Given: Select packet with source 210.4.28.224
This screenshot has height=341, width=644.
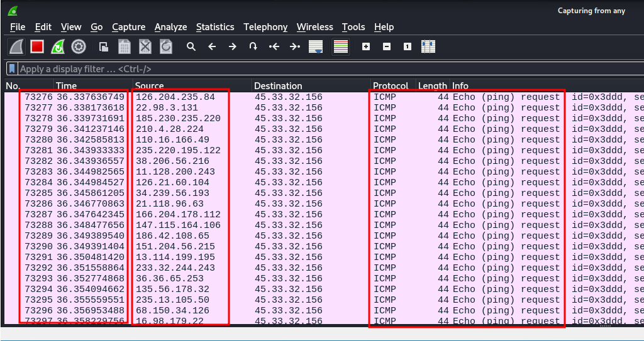Looking at the screenshot, I should point(325,129).
